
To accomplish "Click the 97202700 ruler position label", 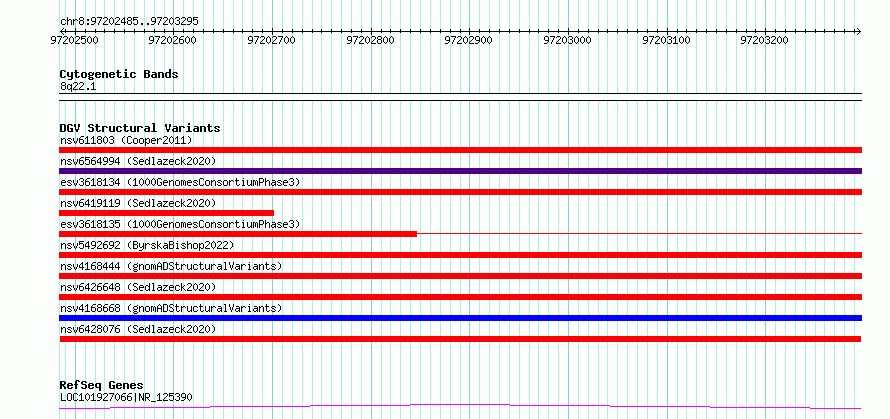I will coord(271,40).
